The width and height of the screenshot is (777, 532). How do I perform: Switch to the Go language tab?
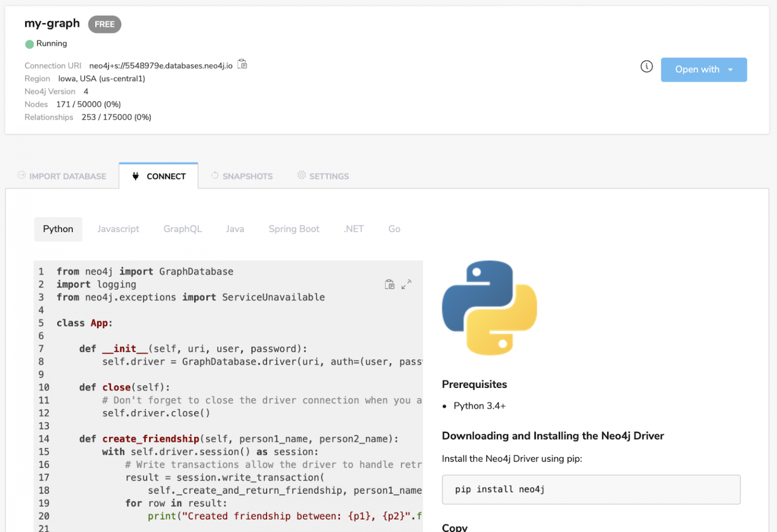394,229
